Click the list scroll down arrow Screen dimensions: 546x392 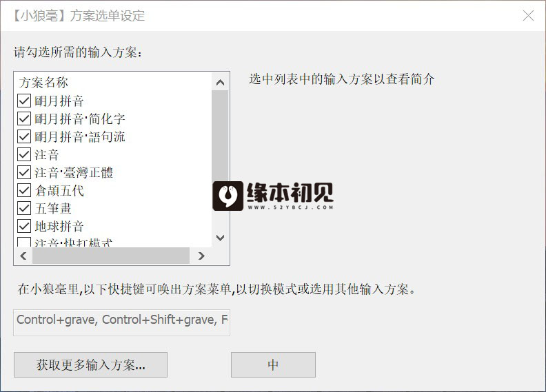click(x=220, y=238)
